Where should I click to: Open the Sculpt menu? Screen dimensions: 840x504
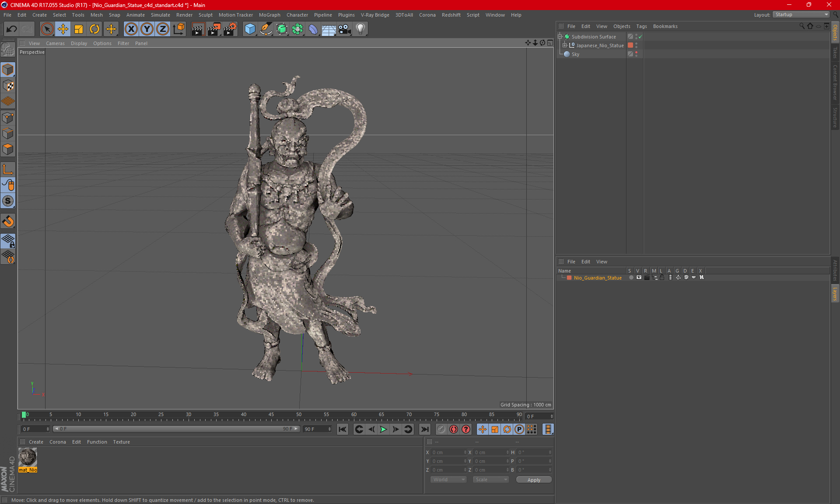click(x=205, y=15)
